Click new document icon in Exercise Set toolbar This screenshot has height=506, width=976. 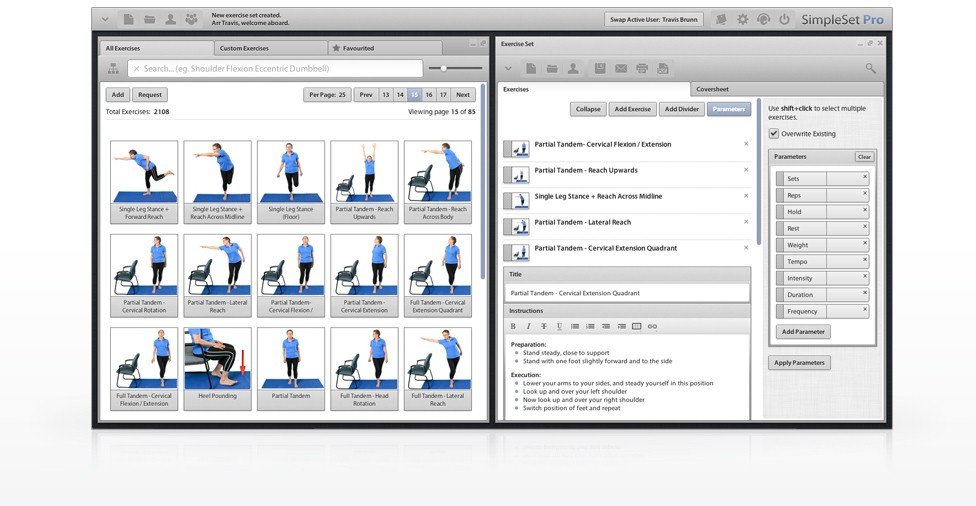coord(531,68)
